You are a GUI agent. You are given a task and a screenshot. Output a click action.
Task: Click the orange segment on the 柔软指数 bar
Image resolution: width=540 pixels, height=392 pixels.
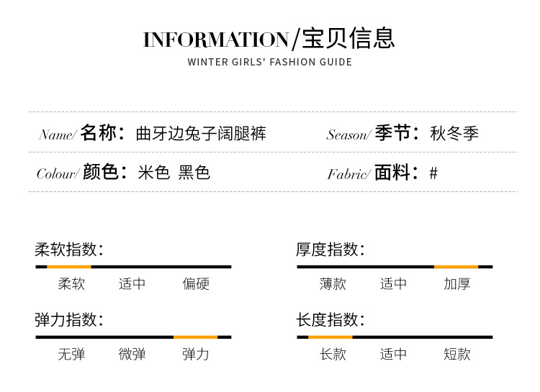point(69,267)
